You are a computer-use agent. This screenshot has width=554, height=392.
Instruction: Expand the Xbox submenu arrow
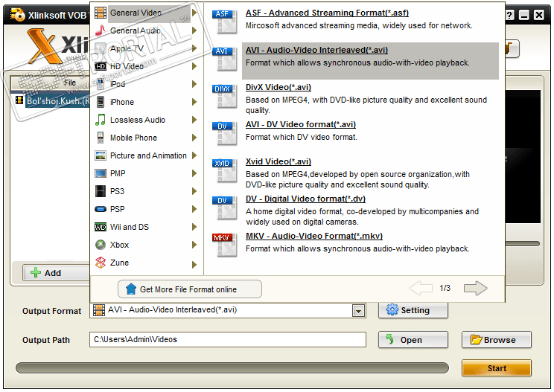194,245
